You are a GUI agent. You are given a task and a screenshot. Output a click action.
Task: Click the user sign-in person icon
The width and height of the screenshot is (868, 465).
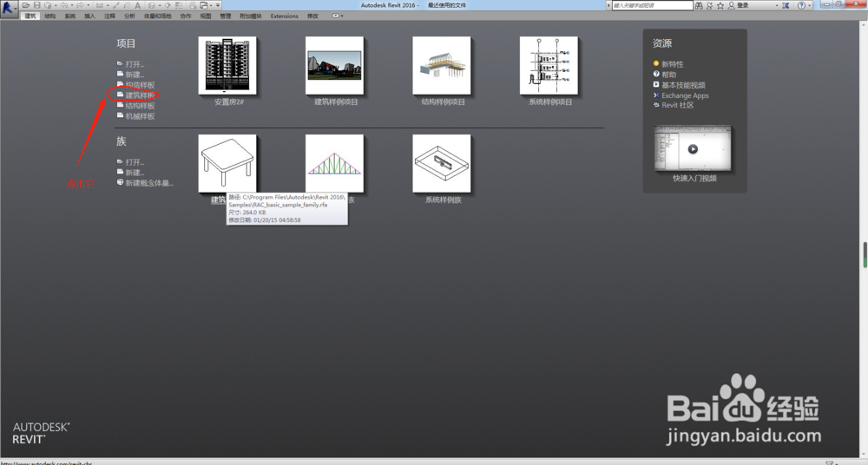pyautogui.click(x=731, y=5)
